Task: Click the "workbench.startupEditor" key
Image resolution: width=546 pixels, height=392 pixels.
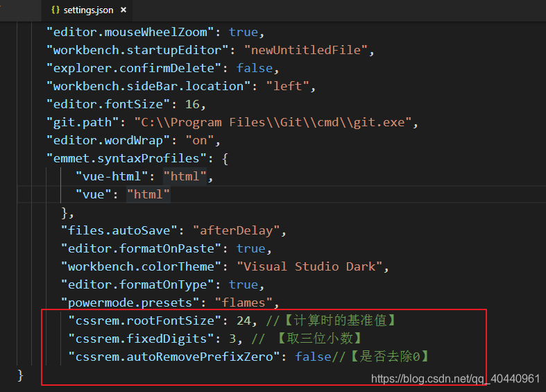Action: [x=137, y=50]
